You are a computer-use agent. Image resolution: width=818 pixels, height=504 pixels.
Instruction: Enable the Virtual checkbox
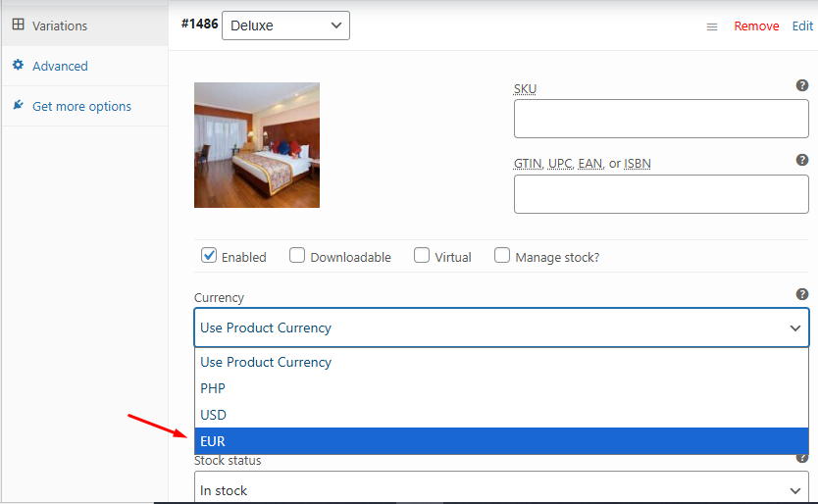tap(422, 256)
